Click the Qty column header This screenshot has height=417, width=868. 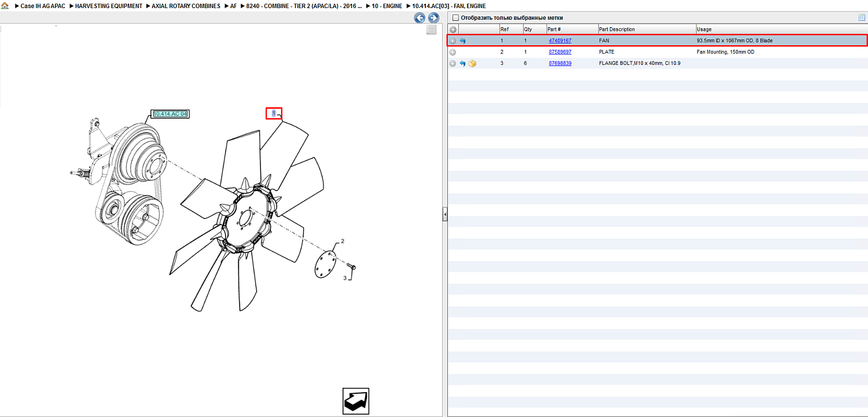(534, 30)
